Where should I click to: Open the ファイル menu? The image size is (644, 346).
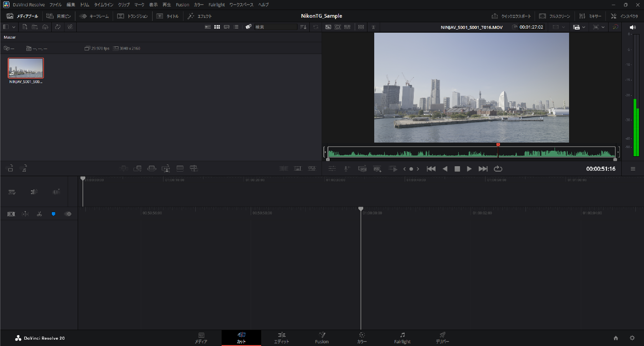pyautogui.click(x=55, y=5)
